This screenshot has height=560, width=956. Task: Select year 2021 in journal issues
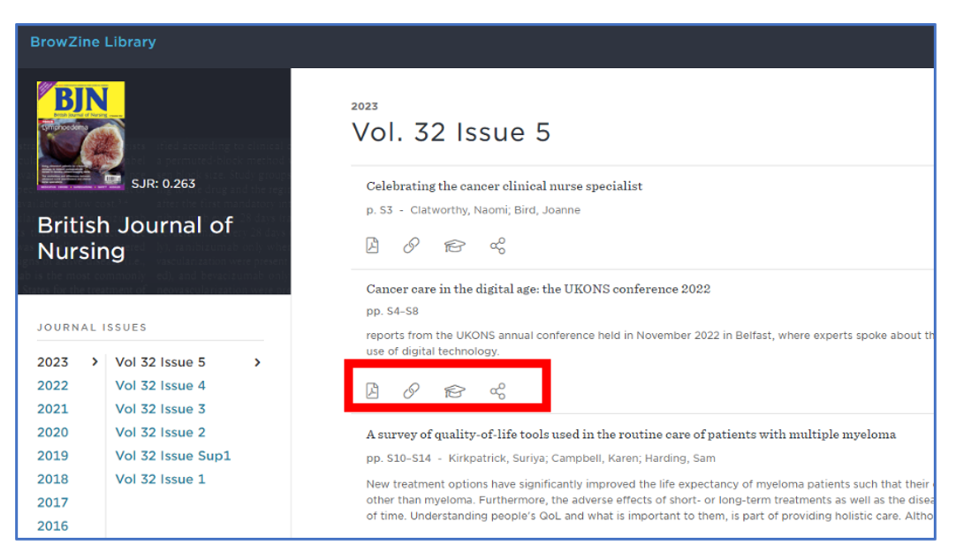coord(52,409)
